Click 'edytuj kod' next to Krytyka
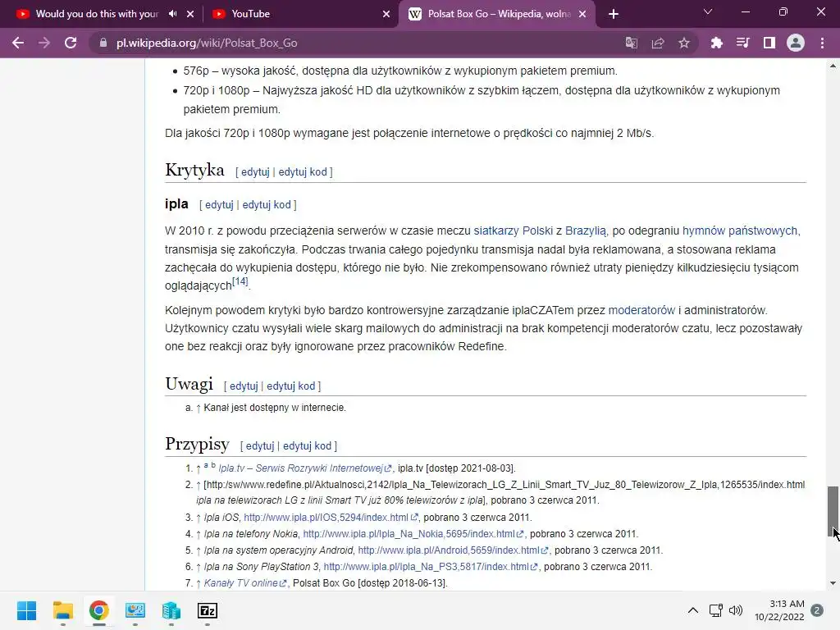Viewport: 840px width, 630px height. pos(302,172)
